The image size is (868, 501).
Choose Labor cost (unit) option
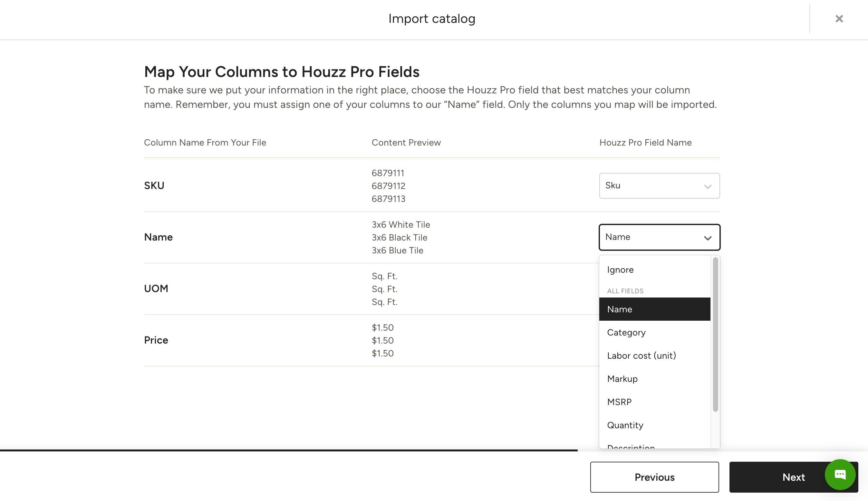[641, 355]
